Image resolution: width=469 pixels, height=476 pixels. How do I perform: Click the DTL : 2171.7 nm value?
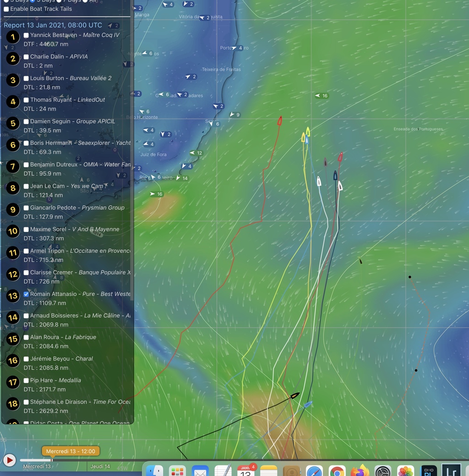(x=44, y=389)
